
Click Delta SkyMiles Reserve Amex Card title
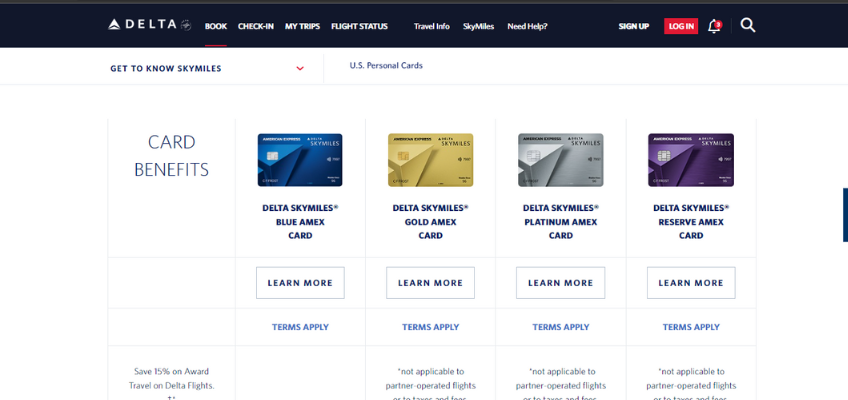tap(691, 222)
